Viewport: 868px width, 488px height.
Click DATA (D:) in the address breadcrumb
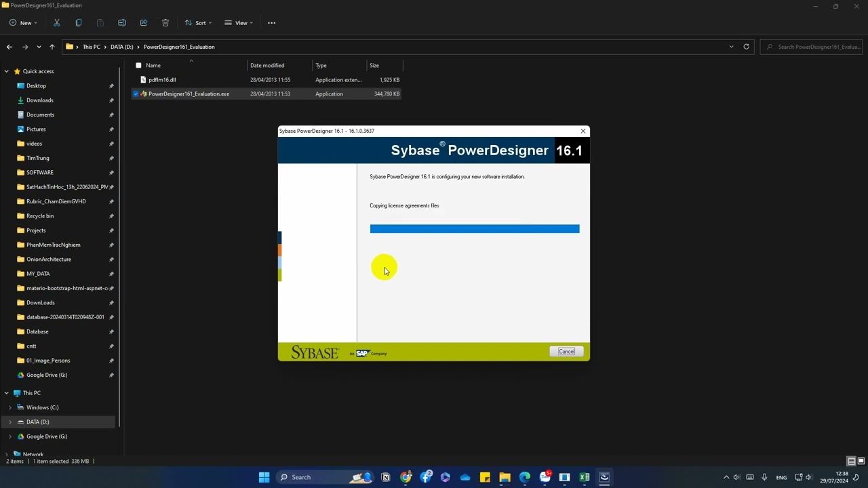click(122, 47)
